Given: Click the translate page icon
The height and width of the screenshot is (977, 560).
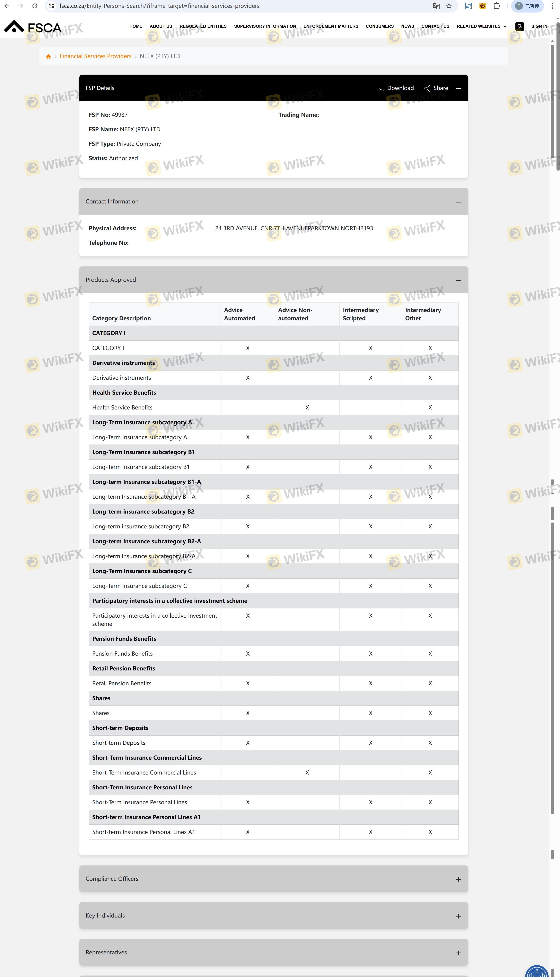Looking at the screenshot, I should [436, 6].
